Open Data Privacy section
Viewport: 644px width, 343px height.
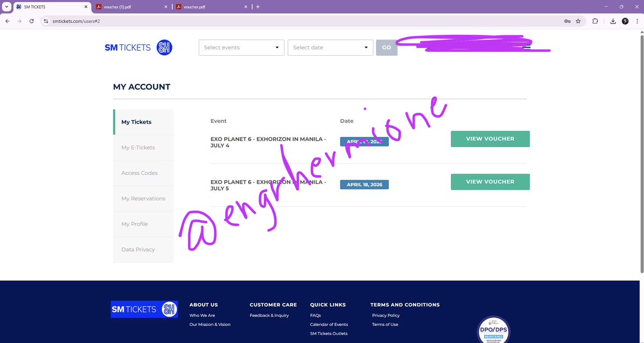[143, 250]
